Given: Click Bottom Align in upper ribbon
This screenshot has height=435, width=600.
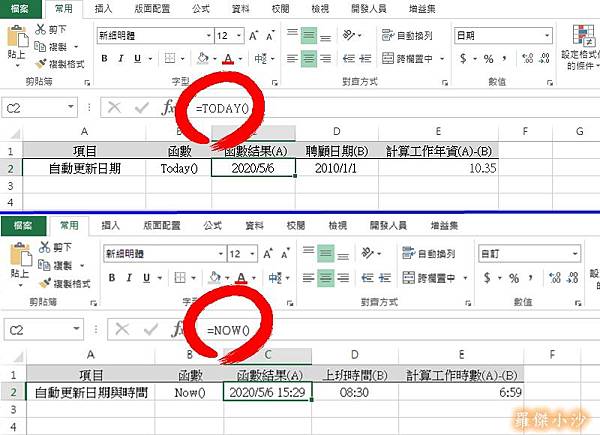Looking at the screenshot, I should (x=326, y=36).
